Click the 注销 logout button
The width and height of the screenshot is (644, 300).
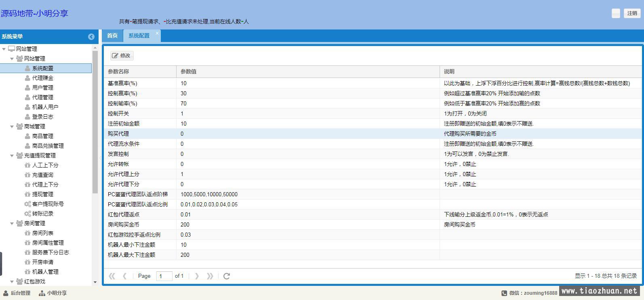(632, 13)
